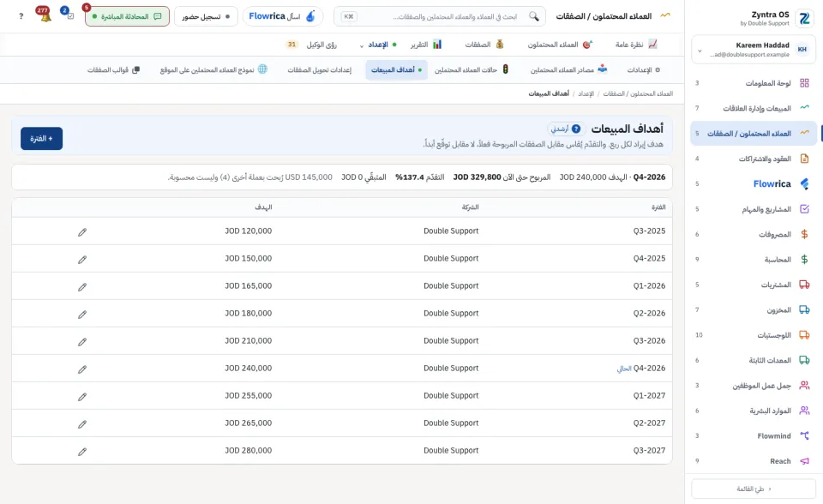Viewport: 823px width, 504px height.
Task: Open المخزون inventory icon
Action: pos(804,309)
